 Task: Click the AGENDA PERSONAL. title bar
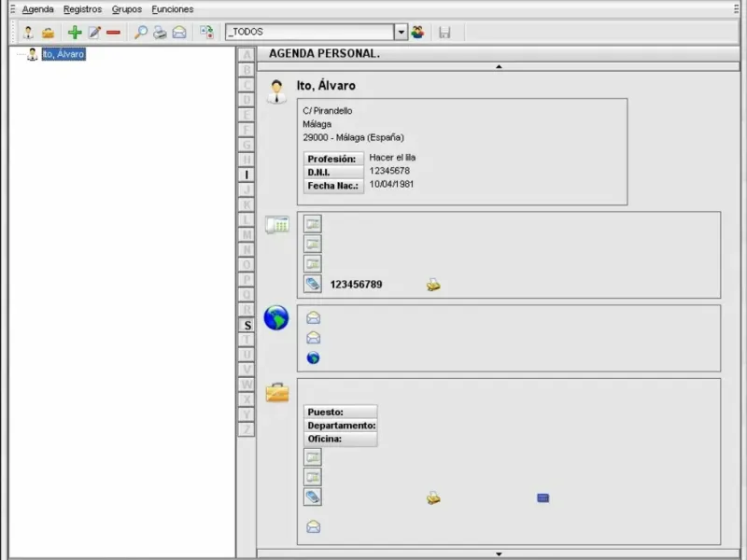[499, 53]
